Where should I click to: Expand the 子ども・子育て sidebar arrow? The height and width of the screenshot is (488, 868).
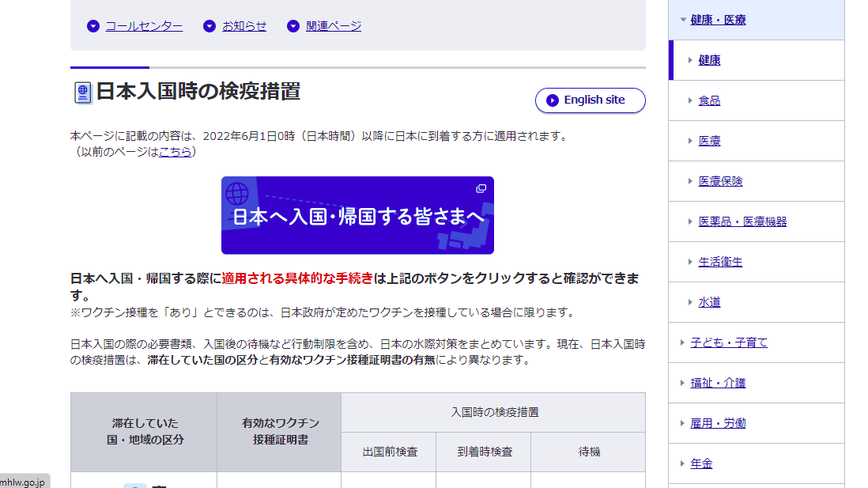(682, 342)
